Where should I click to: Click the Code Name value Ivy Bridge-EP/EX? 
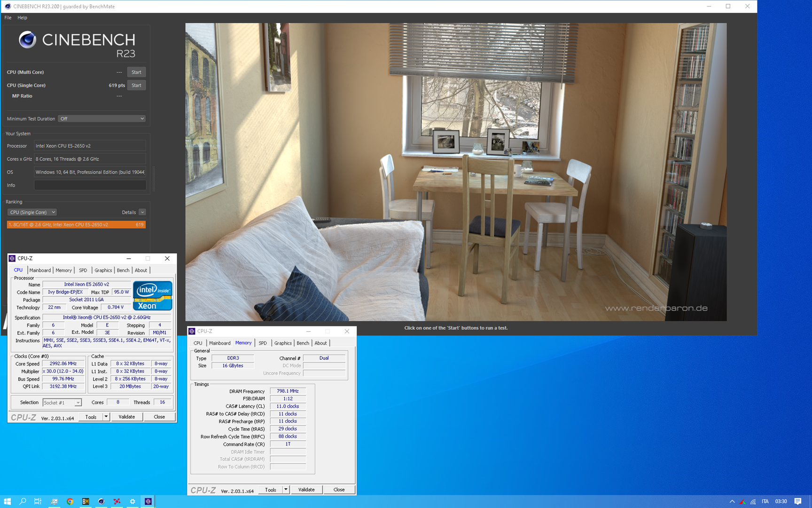coord(65,292)
